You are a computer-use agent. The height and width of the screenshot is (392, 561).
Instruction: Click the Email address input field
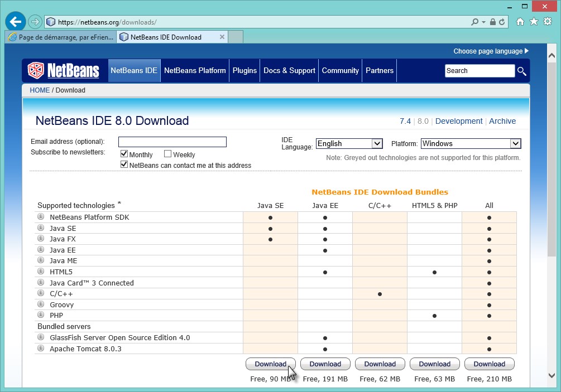[x=172, y=142]
